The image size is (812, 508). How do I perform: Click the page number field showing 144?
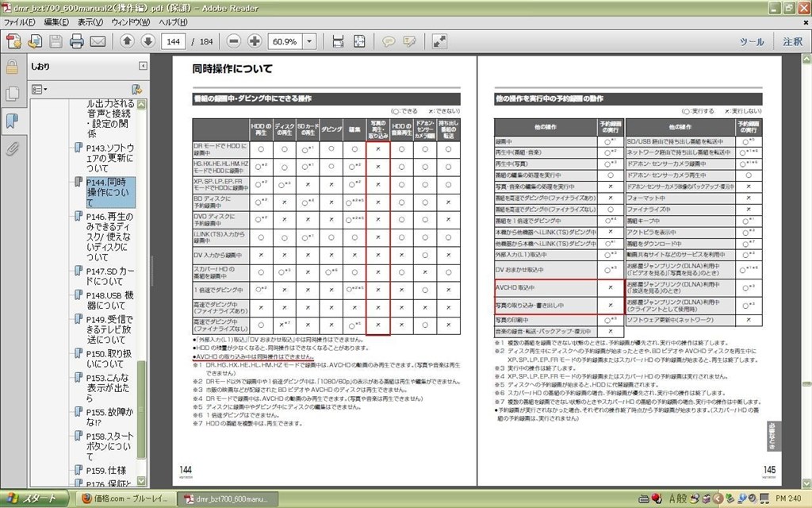coord(174,41)
